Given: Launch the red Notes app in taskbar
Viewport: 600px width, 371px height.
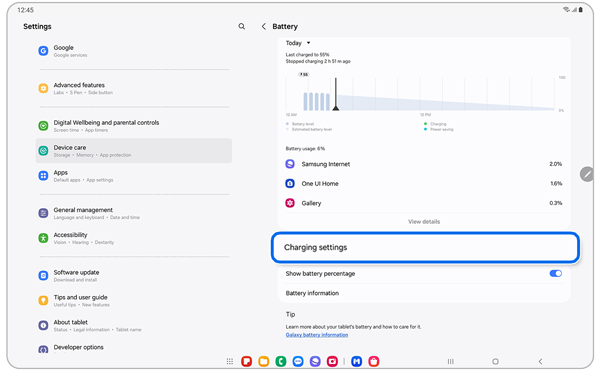Looking at the screenshot, I should (x=246, y=361).
